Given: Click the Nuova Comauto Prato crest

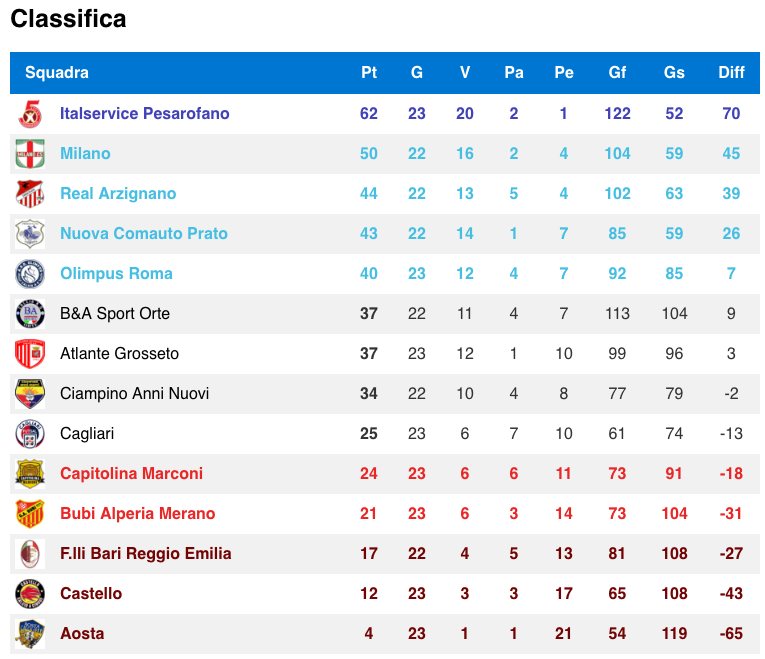Looking at the screenshot, I should coord(30,234).
